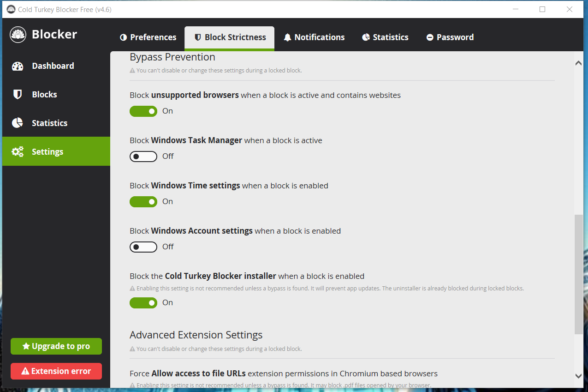
Task: Click the Notifications bell icon
Action: tap(287, 37)
